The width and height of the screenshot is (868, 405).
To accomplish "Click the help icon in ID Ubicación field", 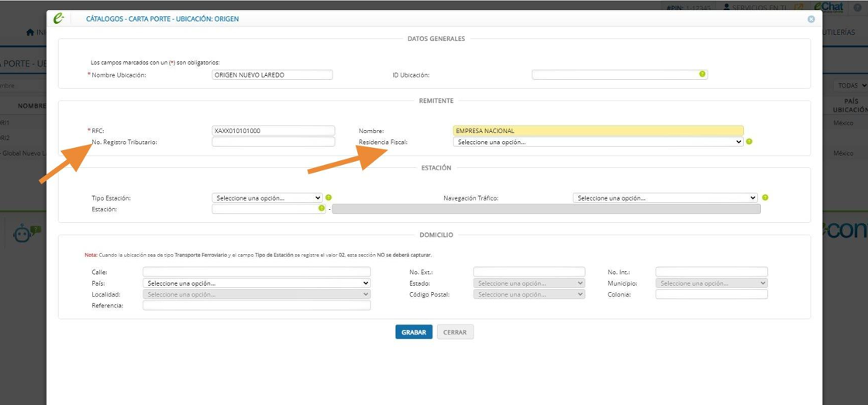I will [x=702, y=74].
